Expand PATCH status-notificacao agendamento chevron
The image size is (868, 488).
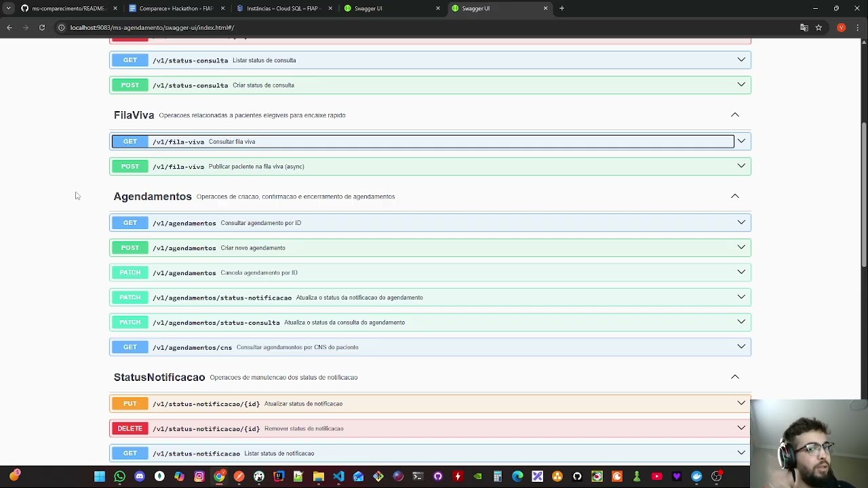point(741,297)
